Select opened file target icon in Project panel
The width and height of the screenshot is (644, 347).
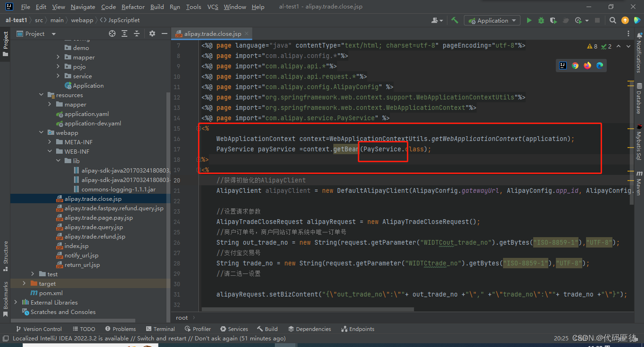pyautogui.click(x=112, y=33)
